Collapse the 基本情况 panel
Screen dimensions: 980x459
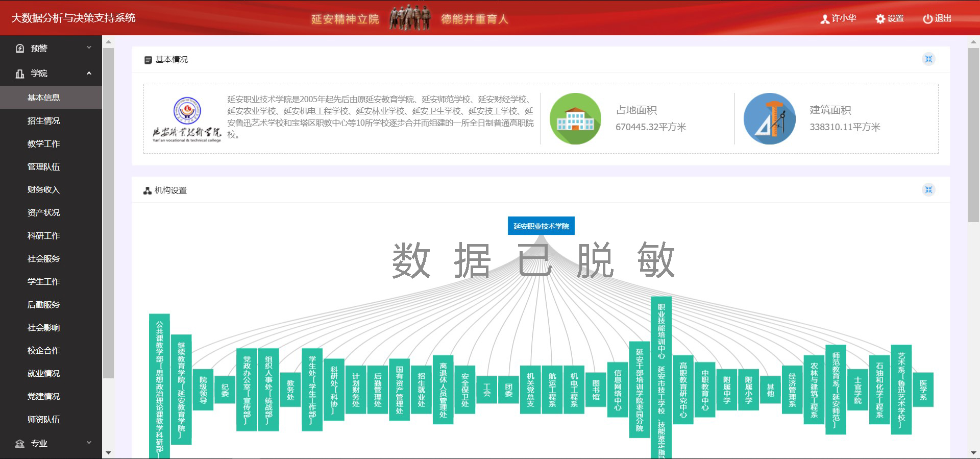pos(928,59)
